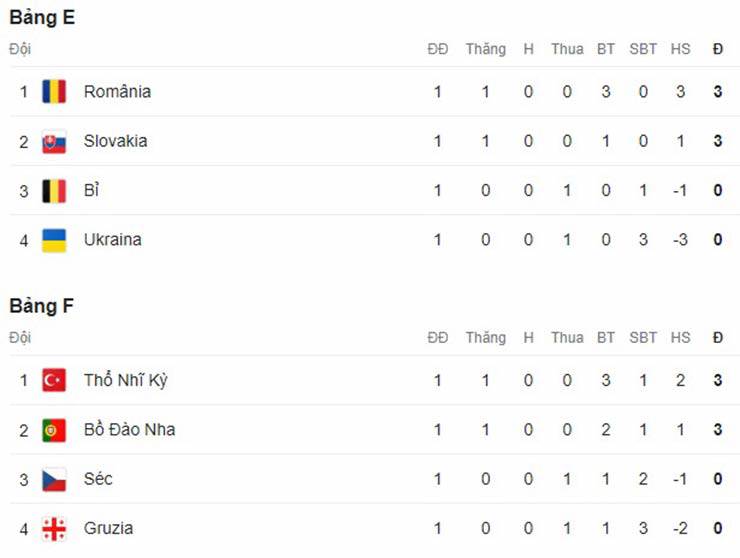Open the Slovakia team link

point(115,142)
